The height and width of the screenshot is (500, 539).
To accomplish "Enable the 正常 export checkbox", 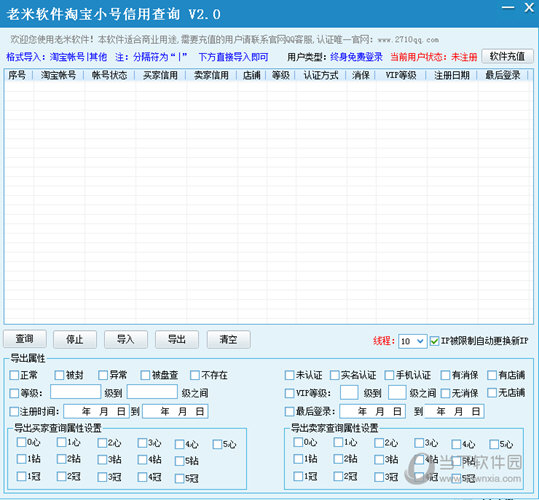I will point(14,375).
